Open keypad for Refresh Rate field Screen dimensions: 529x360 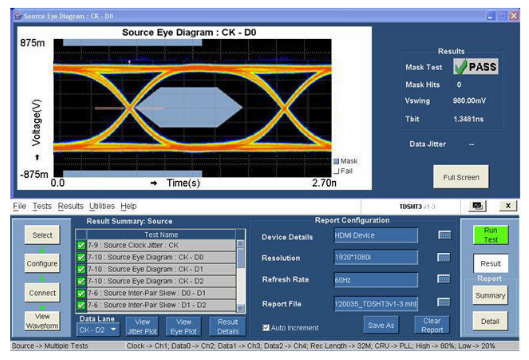pos(444,279)
